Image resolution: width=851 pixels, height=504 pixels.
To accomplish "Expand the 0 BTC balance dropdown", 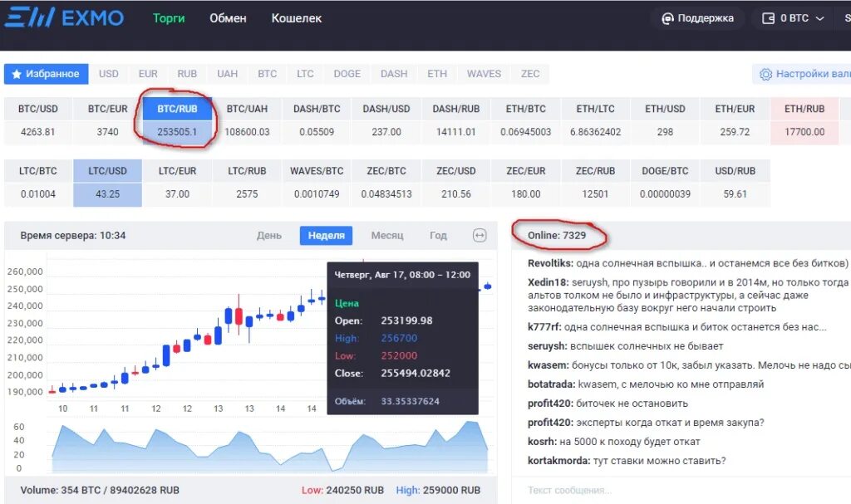I will [x=794, y=18].
